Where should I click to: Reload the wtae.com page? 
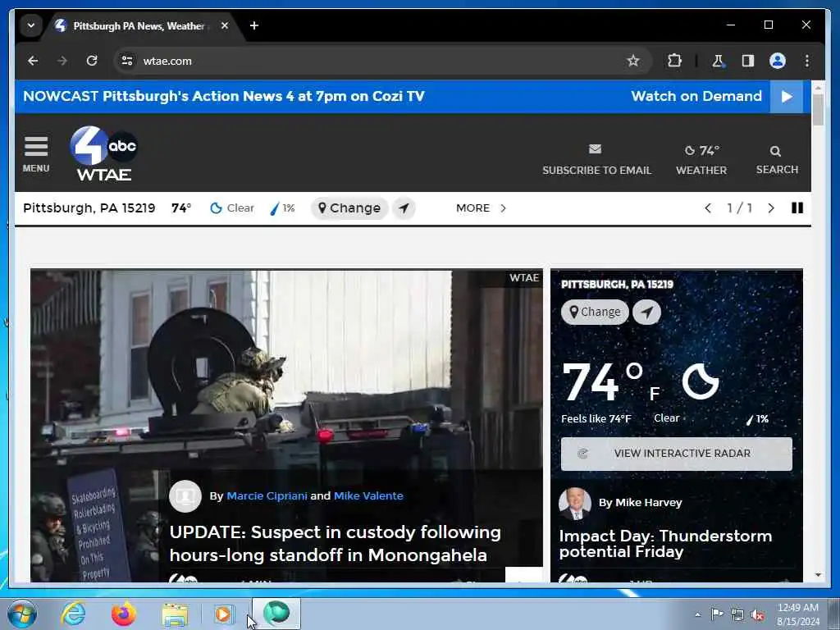(92, 61)
